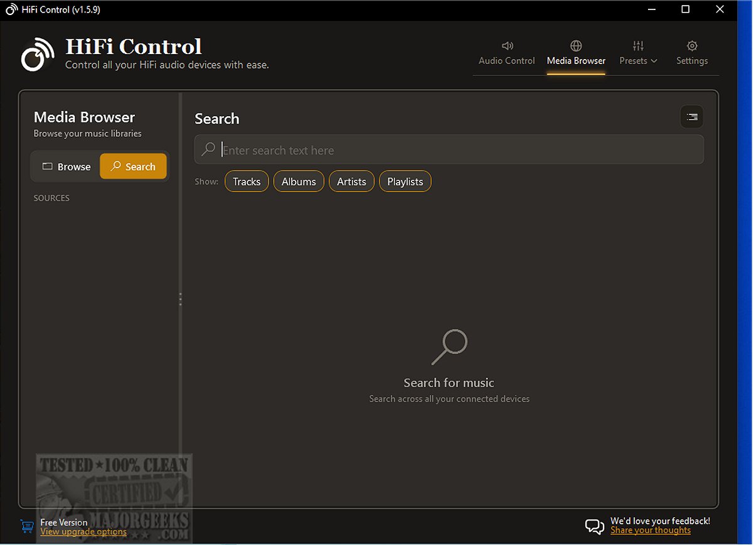Click the feedback speech bubble icon
This screenshot has height=545, width=756.
pyautogui.click(x=595, y=526)
